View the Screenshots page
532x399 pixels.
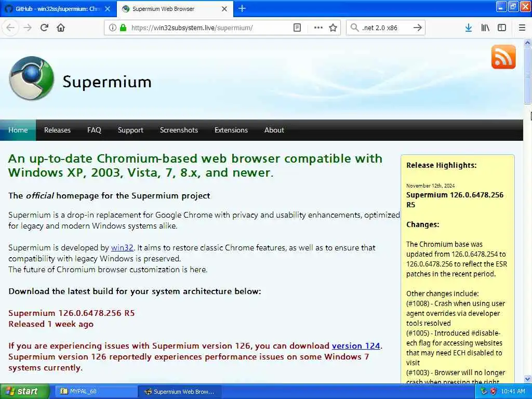point(179,130)
